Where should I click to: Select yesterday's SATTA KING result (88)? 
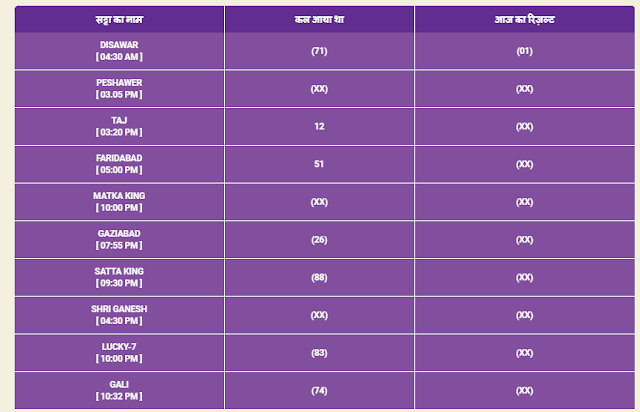coord(319,277)
